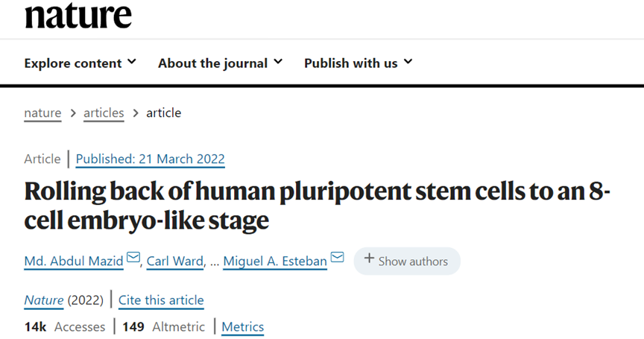
Task: Open the Carl Ward author link
Action: (x=174, y=260)
